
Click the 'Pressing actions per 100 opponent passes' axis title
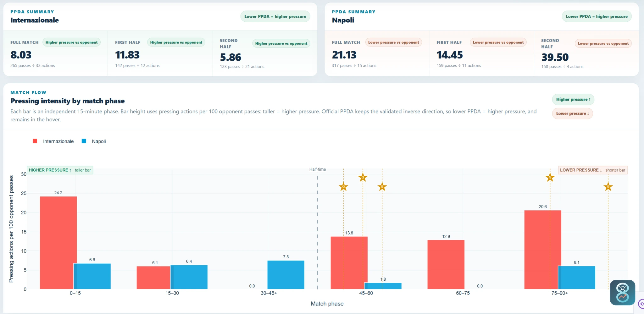[11, 229]
